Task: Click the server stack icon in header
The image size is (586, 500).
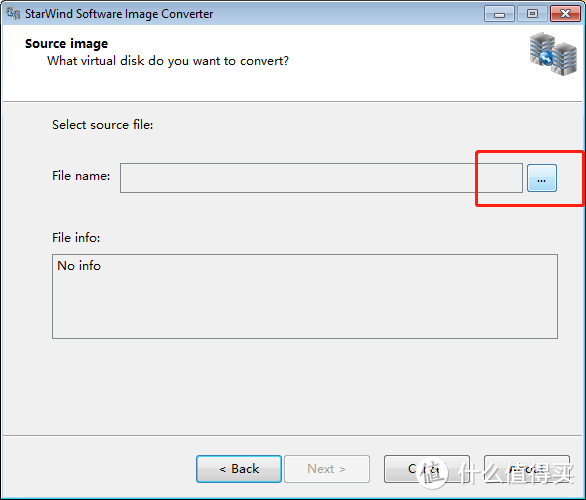Action: (553, 54)
